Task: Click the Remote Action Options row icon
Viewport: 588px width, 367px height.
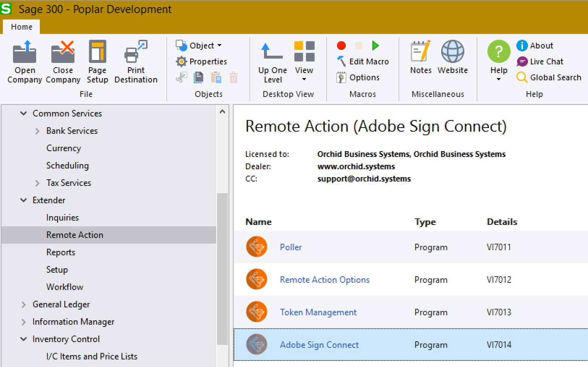Action: tap(257, 279)
